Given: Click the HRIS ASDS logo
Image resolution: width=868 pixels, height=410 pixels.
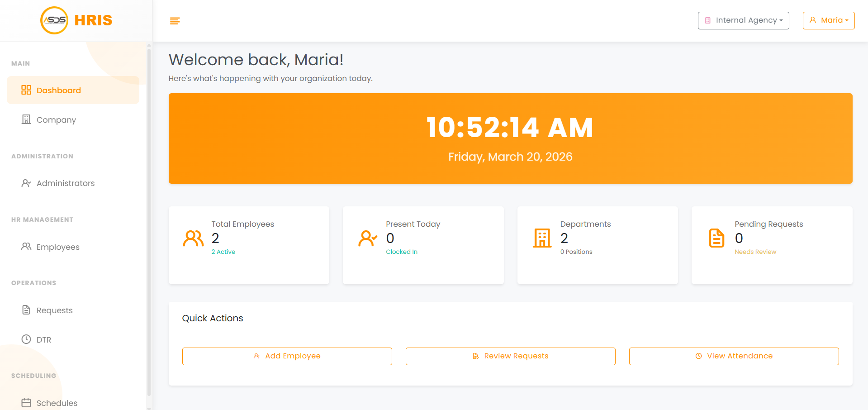Looking at the screenshot, I should pos(54,20).
